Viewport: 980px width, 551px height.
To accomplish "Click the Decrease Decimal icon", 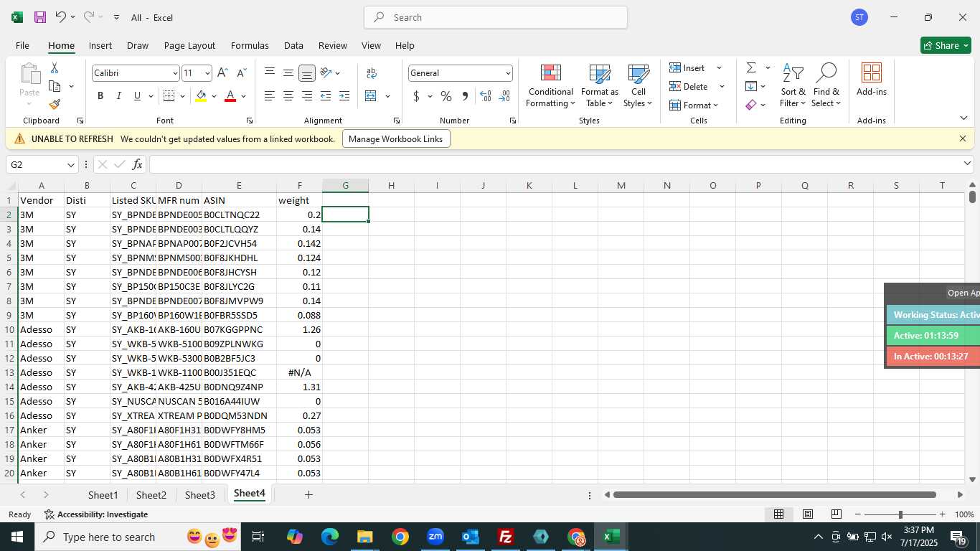I will pyautogui.click(x=504, y=96).
